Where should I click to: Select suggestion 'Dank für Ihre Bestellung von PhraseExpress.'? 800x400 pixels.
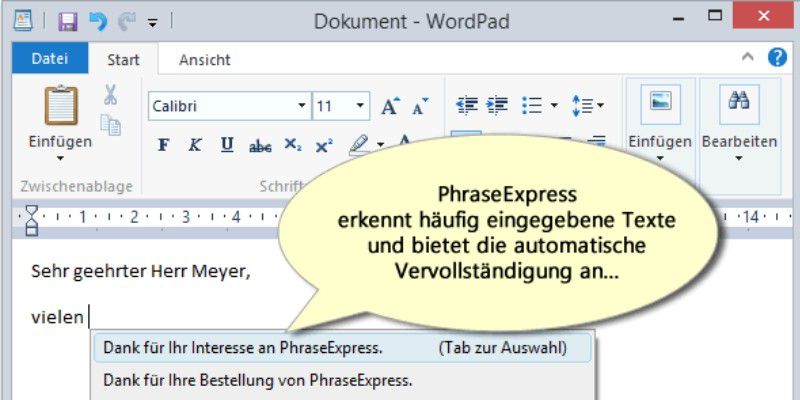(342, 381)
